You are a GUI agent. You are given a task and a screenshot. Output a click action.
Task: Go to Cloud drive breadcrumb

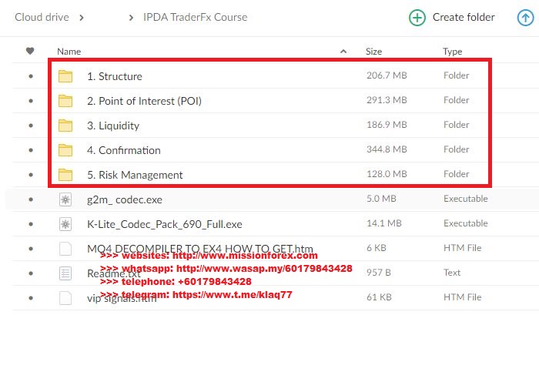42,17
